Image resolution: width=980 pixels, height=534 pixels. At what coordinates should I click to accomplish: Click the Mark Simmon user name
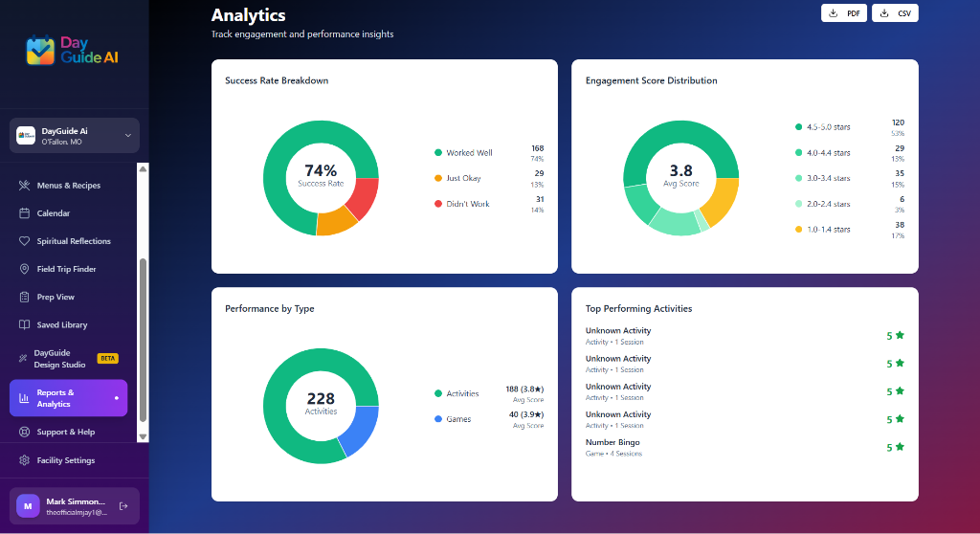click(x=76, y=501)
